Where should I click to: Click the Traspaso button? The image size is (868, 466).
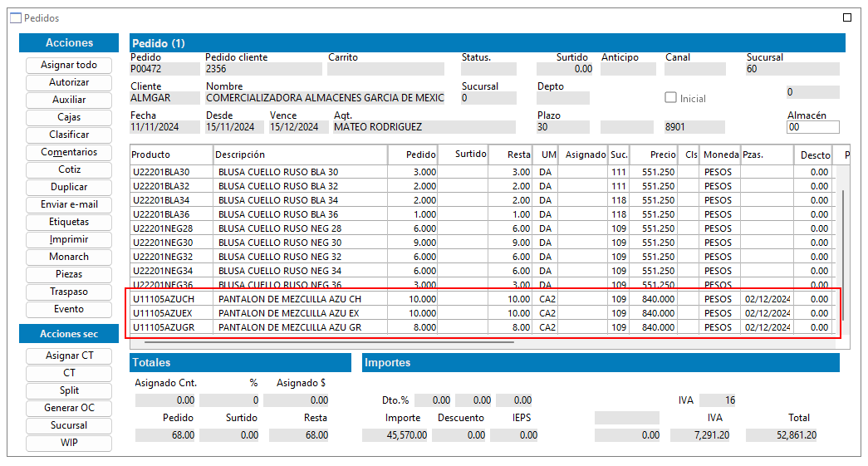tap(69, 292)
